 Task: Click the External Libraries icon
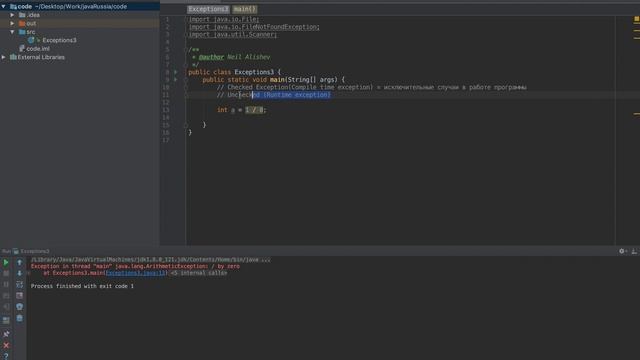13,57
